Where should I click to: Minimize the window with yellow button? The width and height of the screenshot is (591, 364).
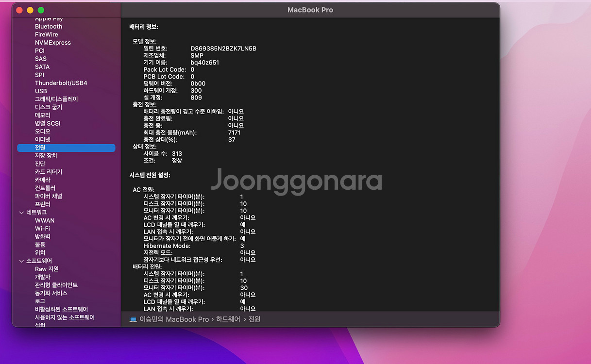pos(30,10)
